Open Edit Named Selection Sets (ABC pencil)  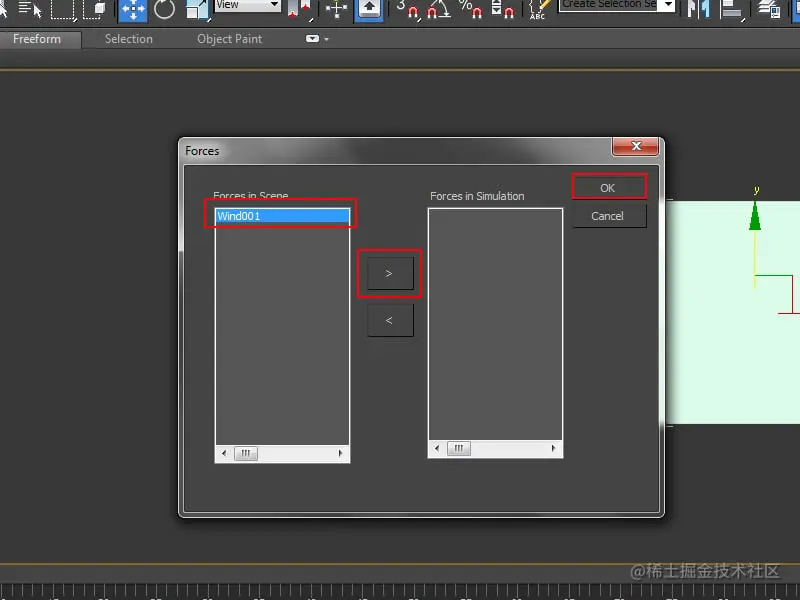[x=539, y=9]
